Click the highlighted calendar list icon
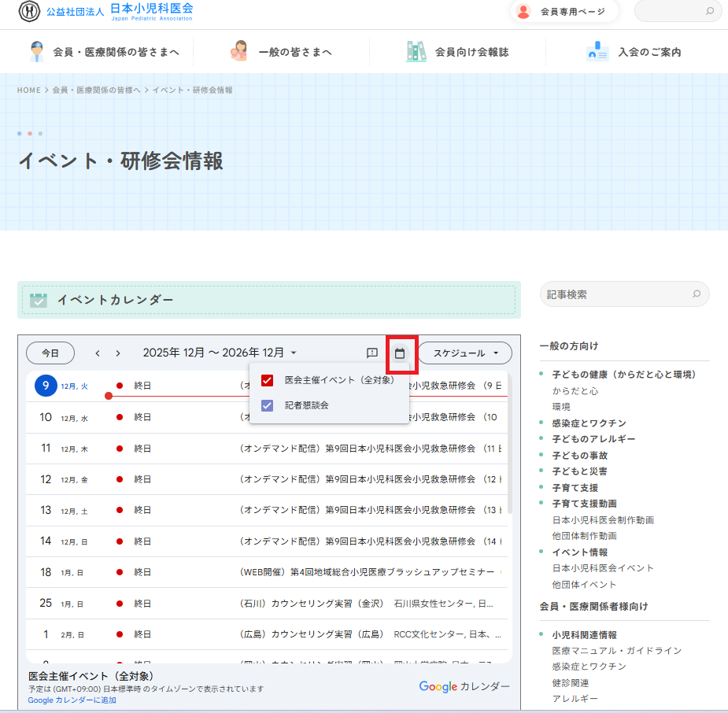 point(401,353)
